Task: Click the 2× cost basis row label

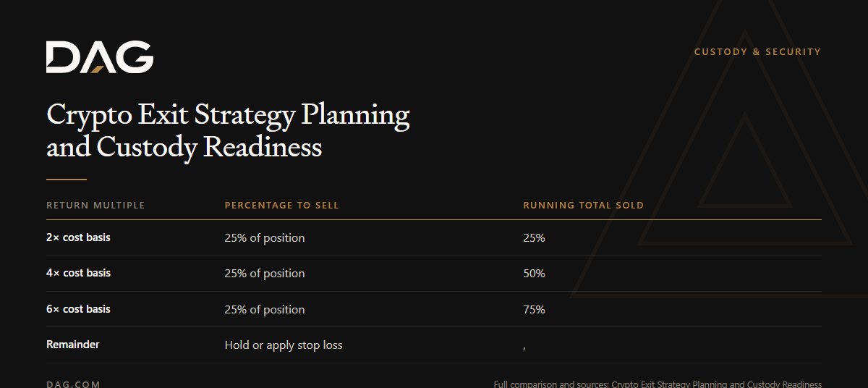Action: pyautogui.click(x=78, y=237)
